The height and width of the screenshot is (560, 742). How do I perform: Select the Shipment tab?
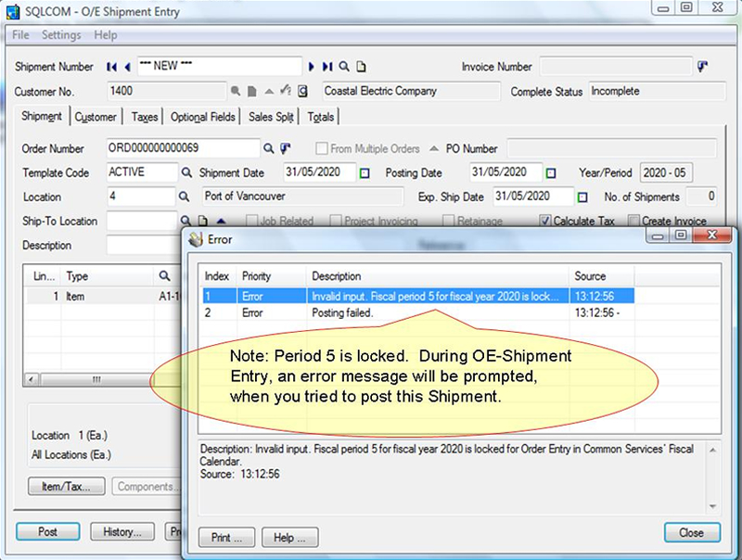[42, 116]
